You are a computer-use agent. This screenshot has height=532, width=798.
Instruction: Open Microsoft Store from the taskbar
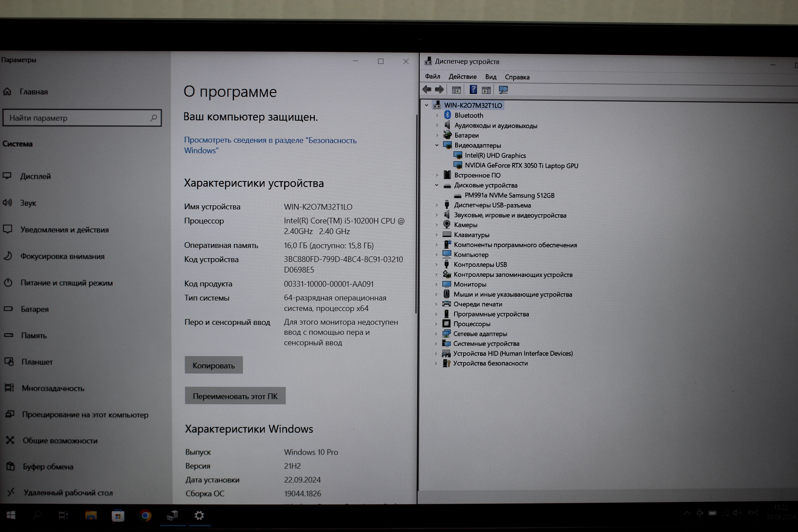pos(118,515)
